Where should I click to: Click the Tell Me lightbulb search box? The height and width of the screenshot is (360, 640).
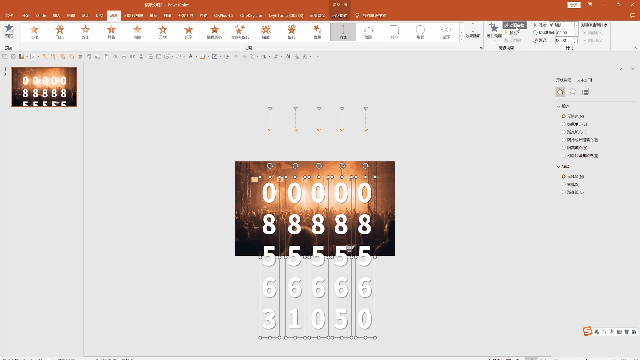coord(371,16)
